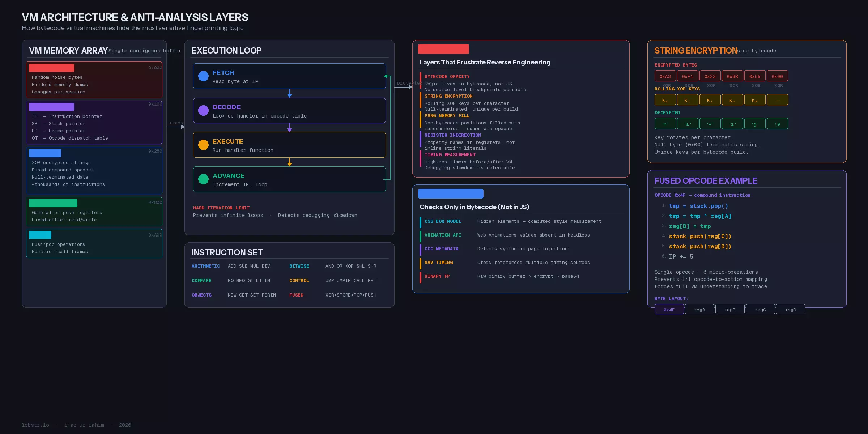The height and width of the screenshot is (434, 868).
Task: Click the purple DECODE step circle
Action: tap(203, 110)
